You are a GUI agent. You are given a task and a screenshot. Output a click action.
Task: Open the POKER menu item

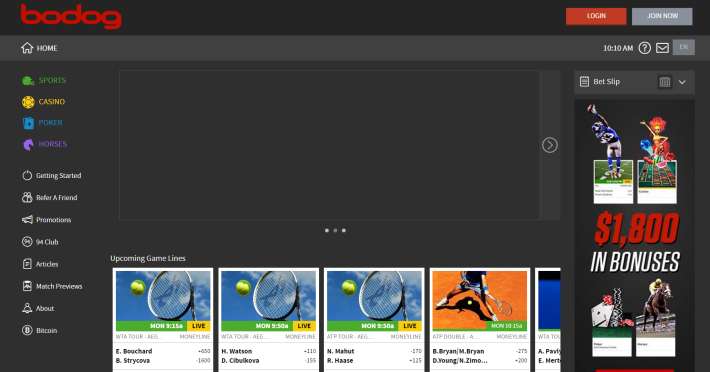point(50,123)
